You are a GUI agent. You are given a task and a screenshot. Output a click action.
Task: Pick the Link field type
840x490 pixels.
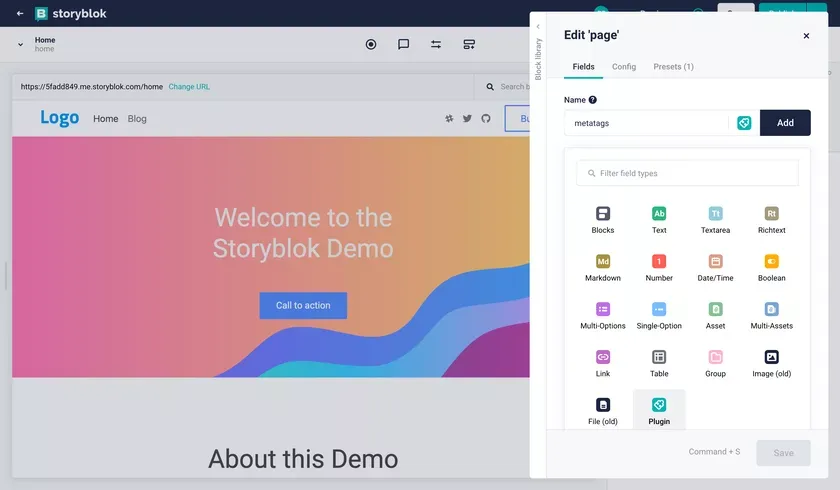coord(603,364)
